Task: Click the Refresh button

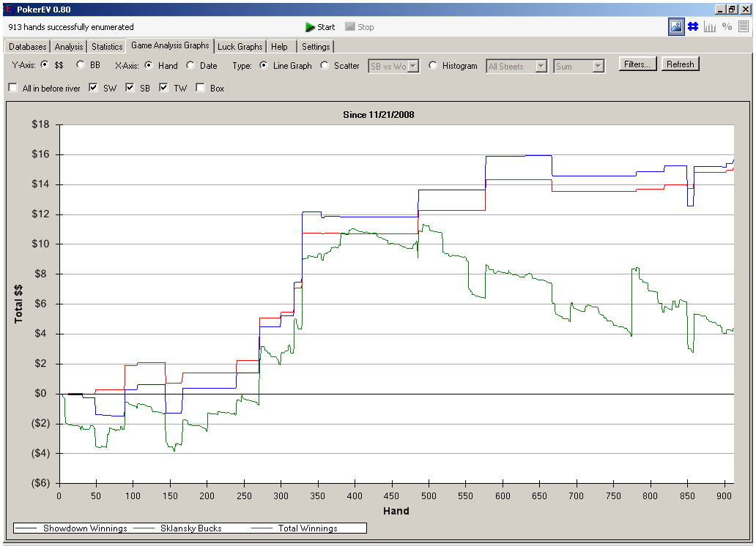Action: [x=680, y=64]
